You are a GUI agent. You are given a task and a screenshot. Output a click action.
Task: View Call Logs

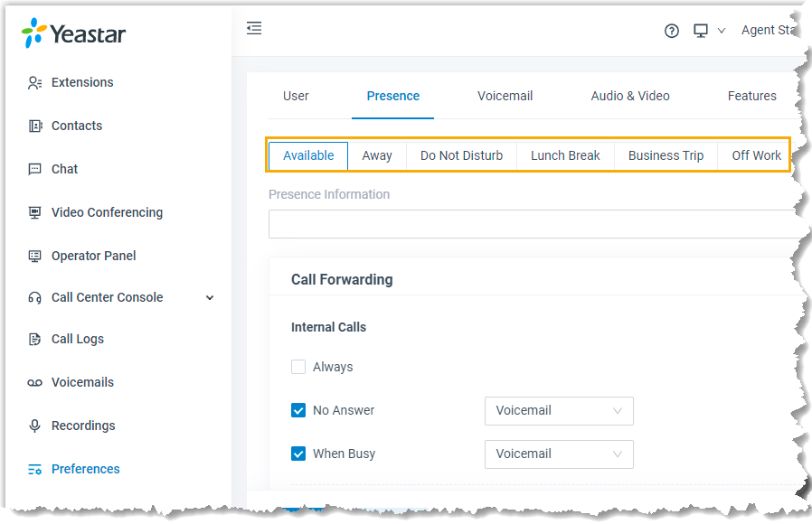(78, 339)
